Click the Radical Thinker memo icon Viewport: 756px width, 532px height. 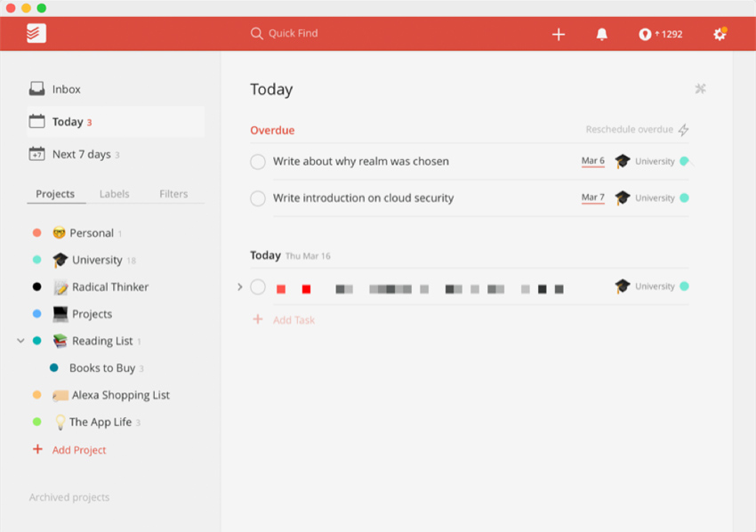click(x=60, y=287)
